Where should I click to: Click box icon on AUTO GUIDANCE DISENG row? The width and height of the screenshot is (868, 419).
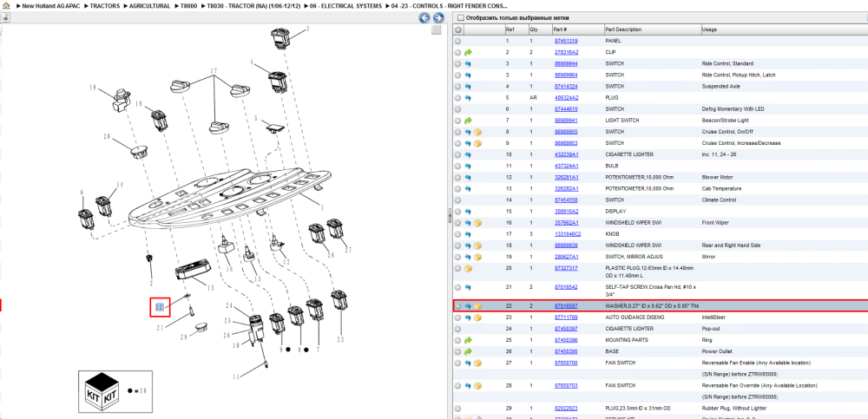(x=478, y=318)
